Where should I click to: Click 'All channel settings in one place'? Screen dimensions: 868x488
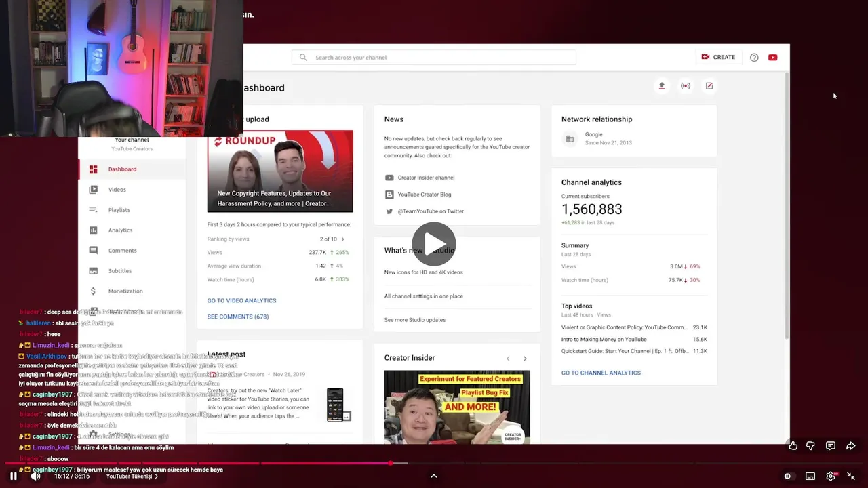tap(424, 296)
